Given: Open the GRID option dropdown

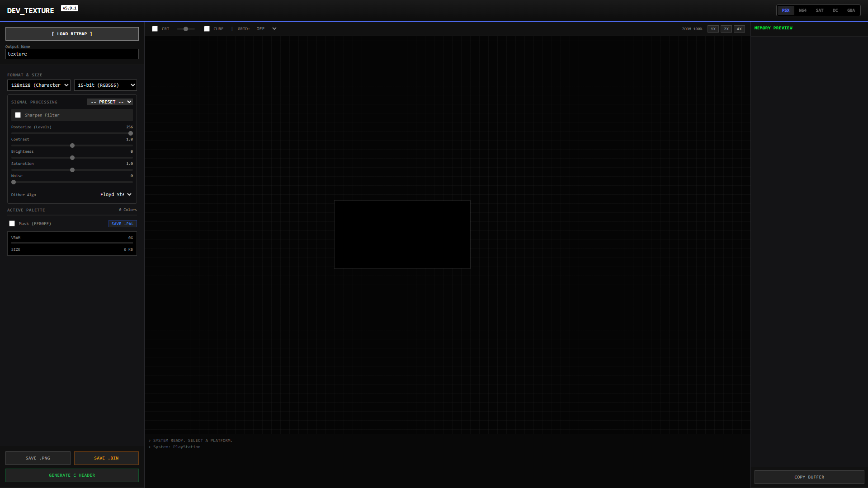Looking at the screenshot, I should 266,29.
